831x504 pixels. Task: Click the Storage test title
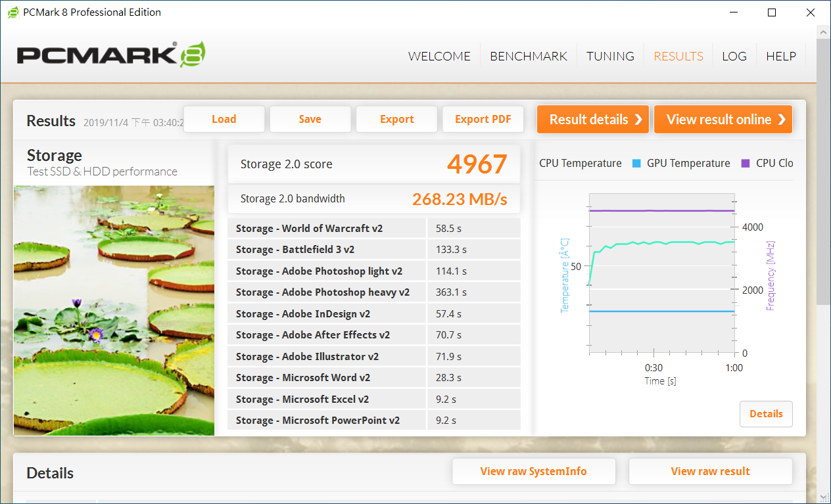[x=55, y=156]
